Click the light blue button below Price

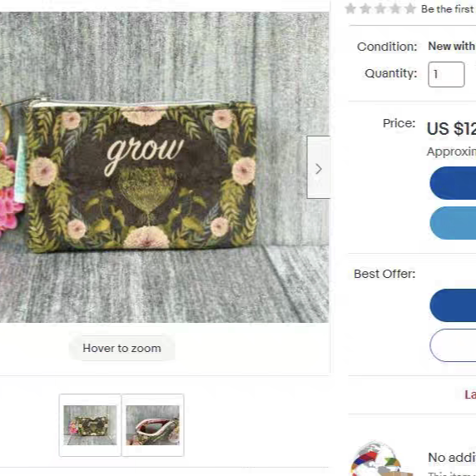point(453,223)
